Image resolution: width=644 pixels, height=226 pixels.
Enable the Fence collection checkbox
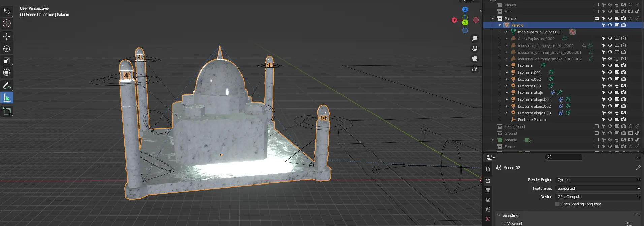(x=597, y=146)
